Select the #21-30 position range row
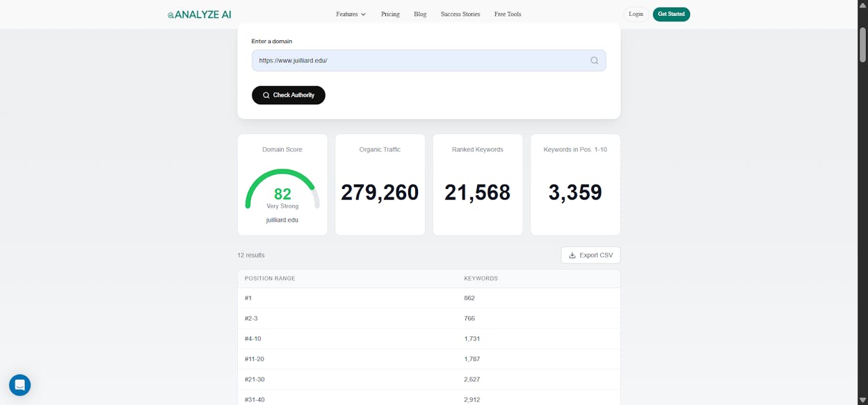Screen dimensions: 868x405 428,379
